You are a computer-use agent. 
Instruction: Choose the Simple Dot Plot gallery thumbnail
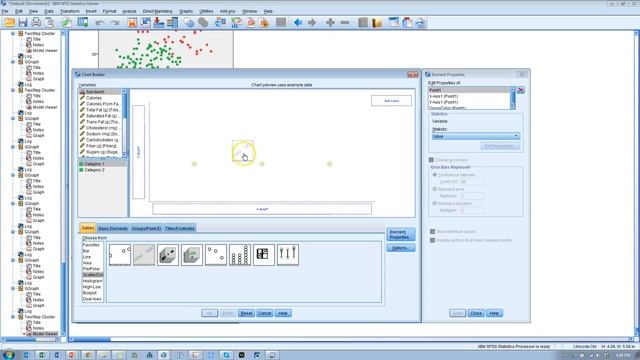(240, 255)
